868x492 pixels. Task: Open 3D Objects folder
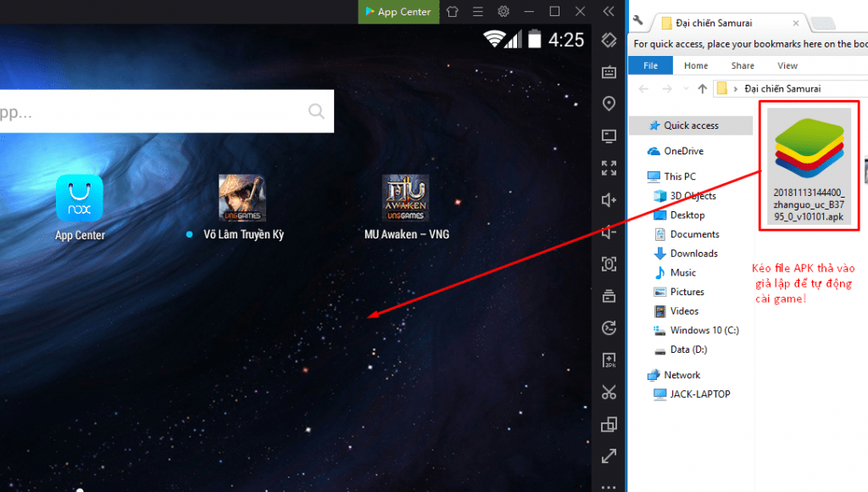click(x=693, y=196)
